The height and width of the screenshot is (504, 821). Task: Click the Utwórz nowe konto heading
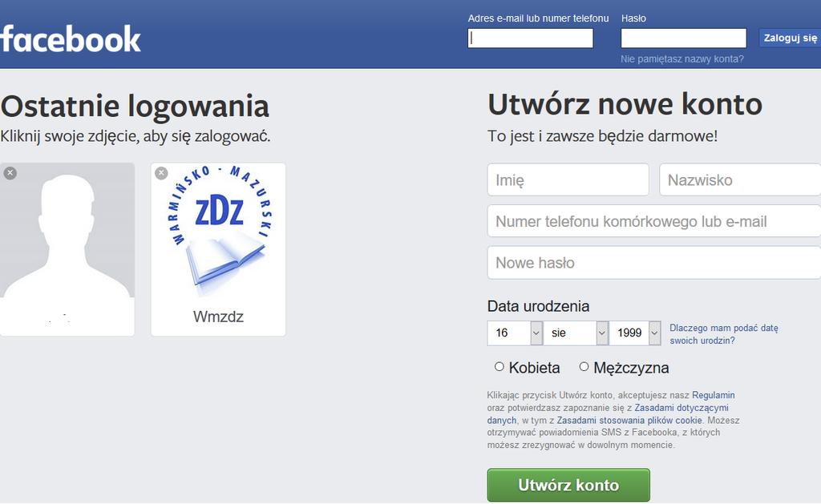click(x=625, y=104)
